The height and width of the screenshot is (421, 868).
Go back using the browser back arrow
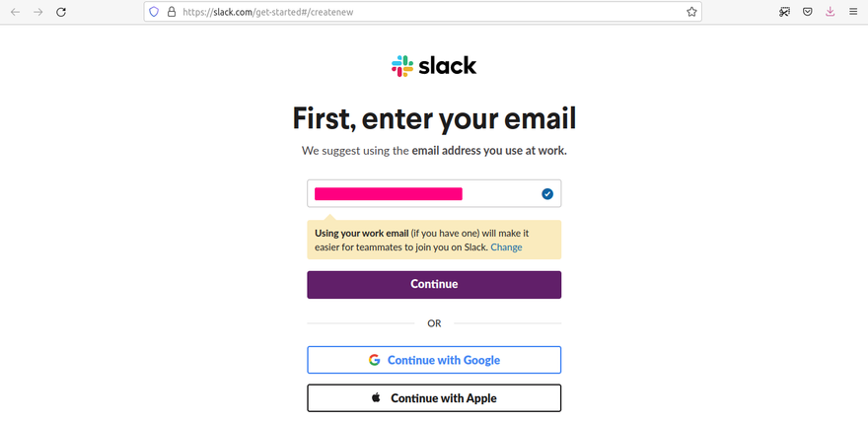point(16,12)
